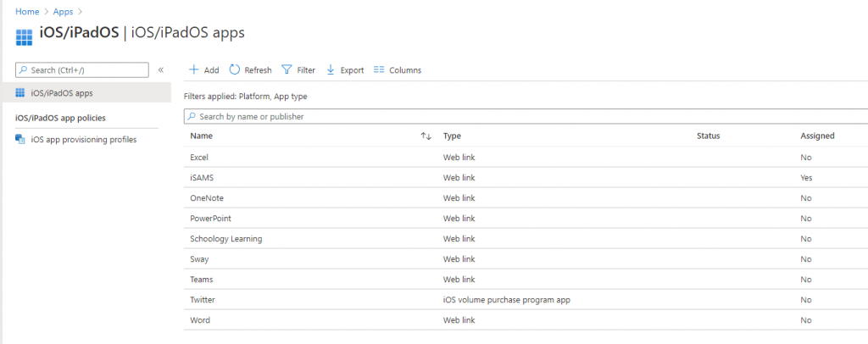Open the Filter funnel icon
The height and width of the screenshot is (344, 868).
[x=287, y=69]
